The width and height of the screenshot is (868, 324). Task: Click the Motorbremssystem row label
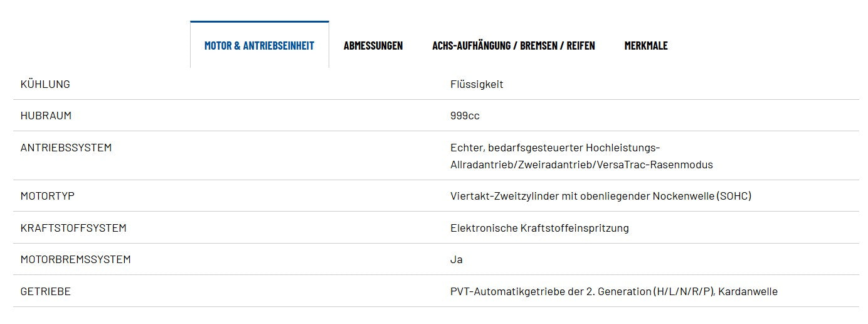[76, 259]
